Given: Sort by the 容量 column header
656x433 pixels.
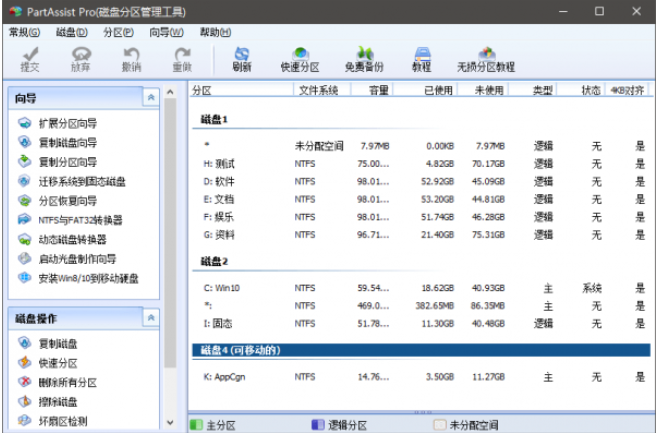Looking at the screenshot, I should [x=372, y=90].
